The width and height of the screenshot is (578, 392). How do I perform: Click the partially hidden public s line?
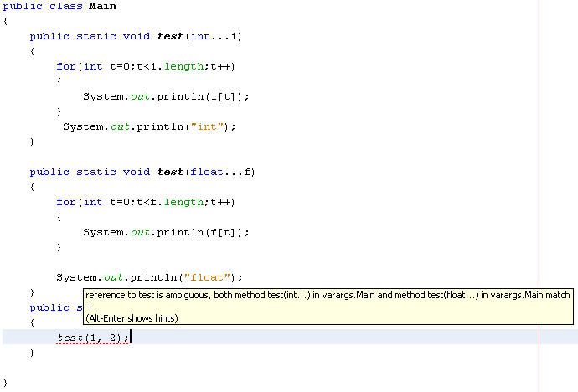[x=50, y=307]
